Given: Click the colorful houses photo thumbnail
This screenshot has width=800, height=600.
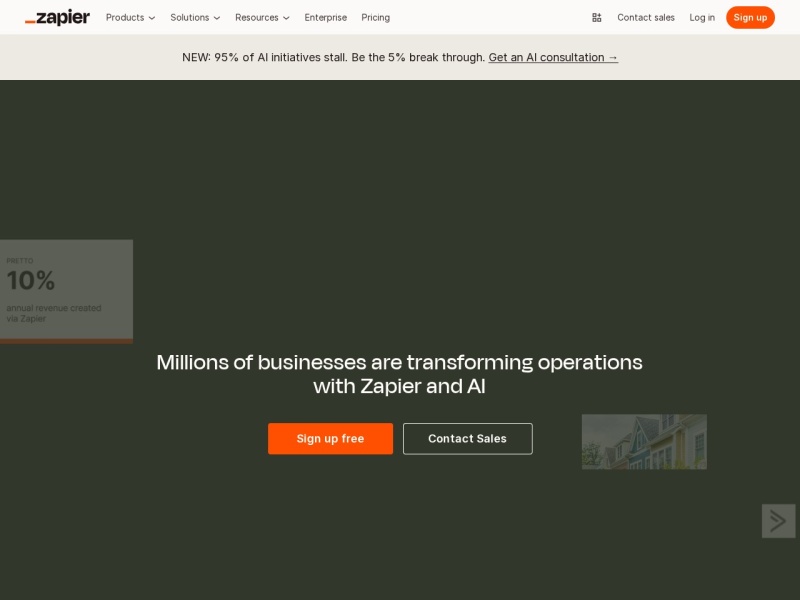Looking at the screenshot, I should pos(644,442).
